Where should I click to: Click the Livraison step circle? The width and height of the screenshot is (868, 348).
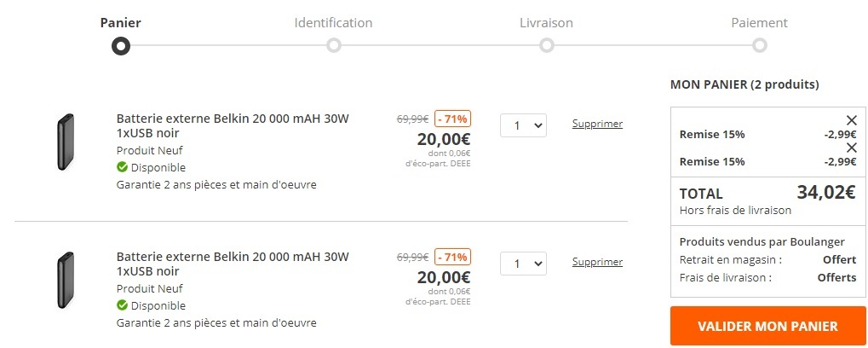pyautogui.click(x=546, y=45)
